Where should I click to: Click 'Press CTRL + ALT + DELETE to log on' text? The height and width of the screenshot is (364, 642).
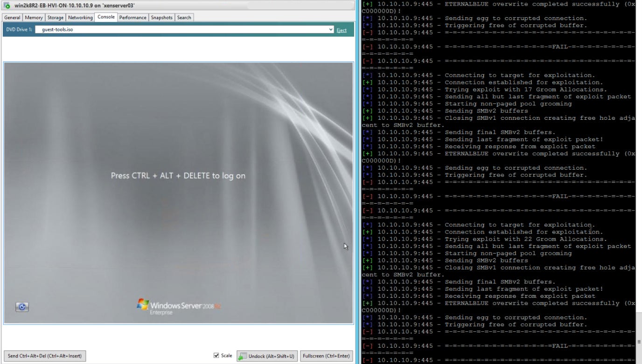point(178,176)
